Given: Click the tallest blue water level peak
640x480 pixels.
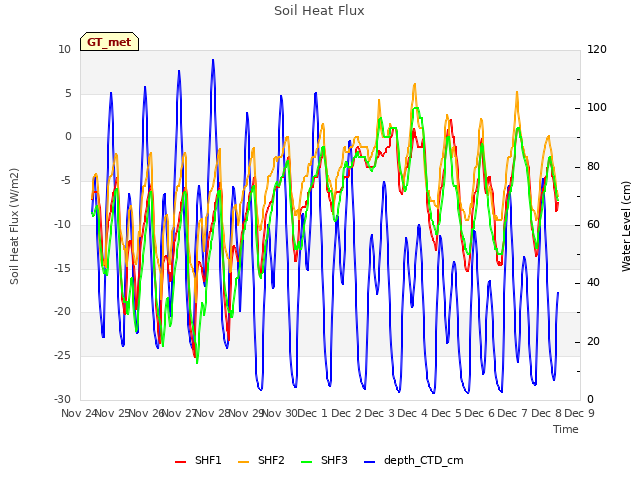Looking at the screenshot, I should pyautogui.click(x=213, y=60).
